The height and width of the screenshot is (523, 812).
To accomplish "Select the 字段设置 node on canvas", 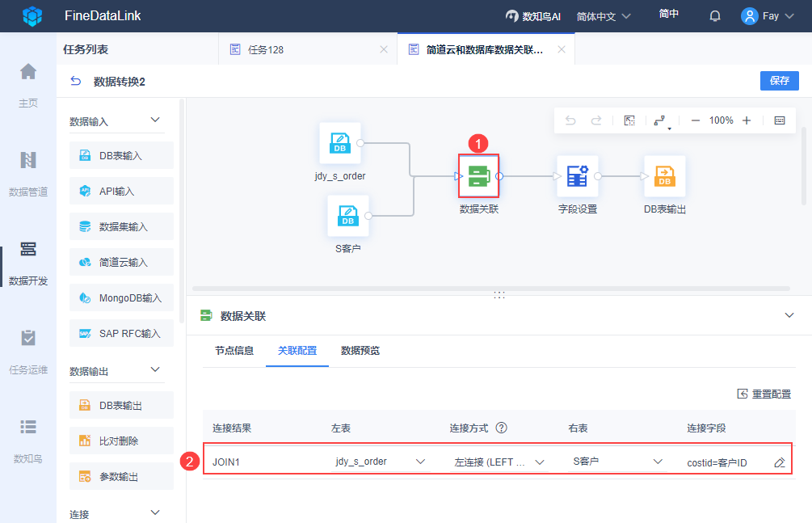I will click(x=578, y=176).
